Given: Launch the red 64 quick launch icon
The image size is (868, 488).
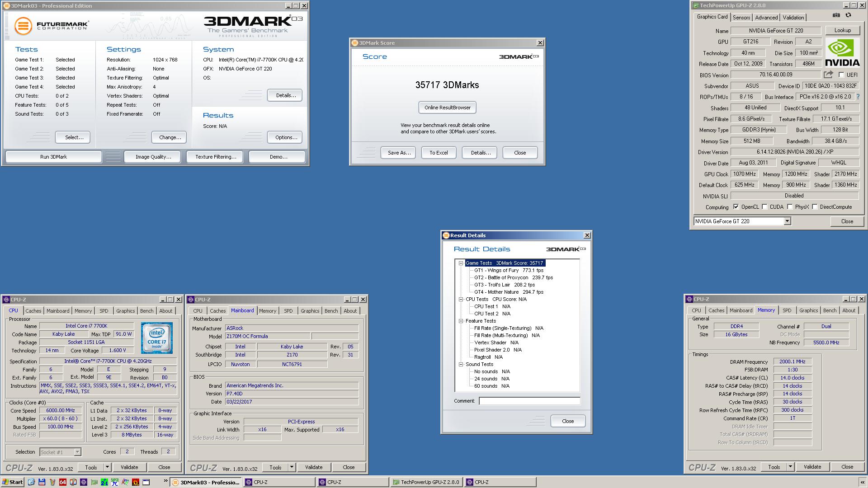Looking at the screenshot, I should (x=62, y=482).
